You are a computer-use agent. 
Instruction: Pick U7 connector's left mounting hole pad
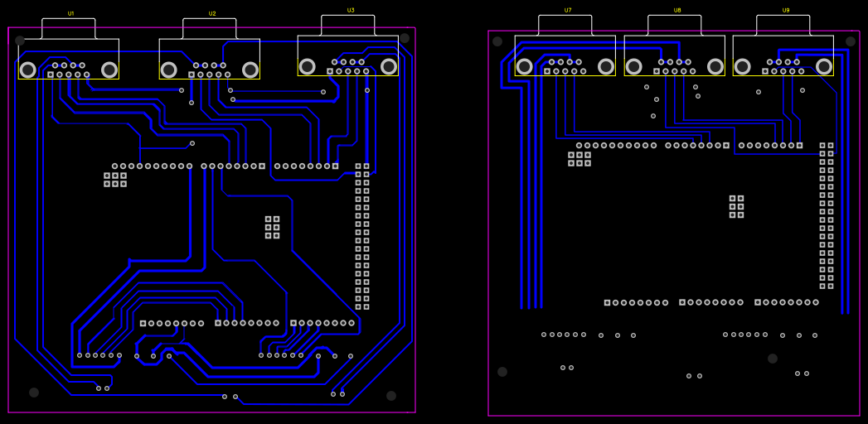tap(525, 66)
